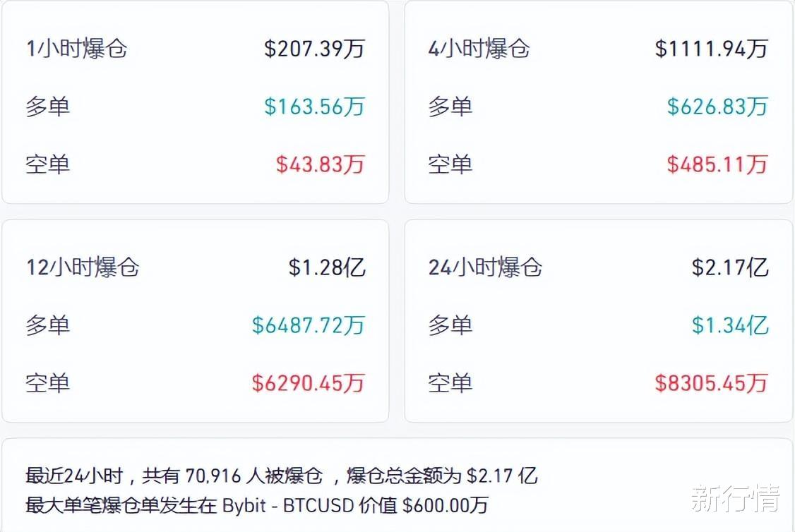Click the $600.00万 largest liquidation value
This screenshot has height=532, width=795.
445,505
